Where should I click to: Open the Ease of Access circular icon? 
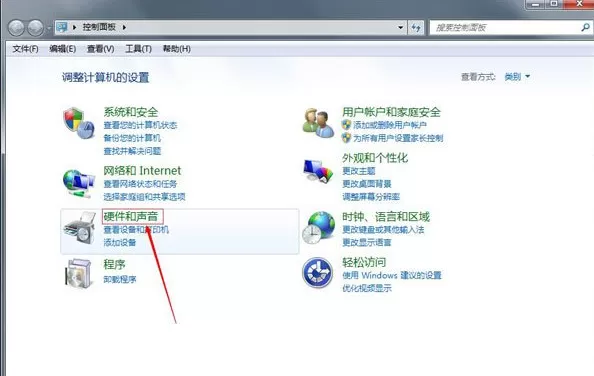(317, 273)
